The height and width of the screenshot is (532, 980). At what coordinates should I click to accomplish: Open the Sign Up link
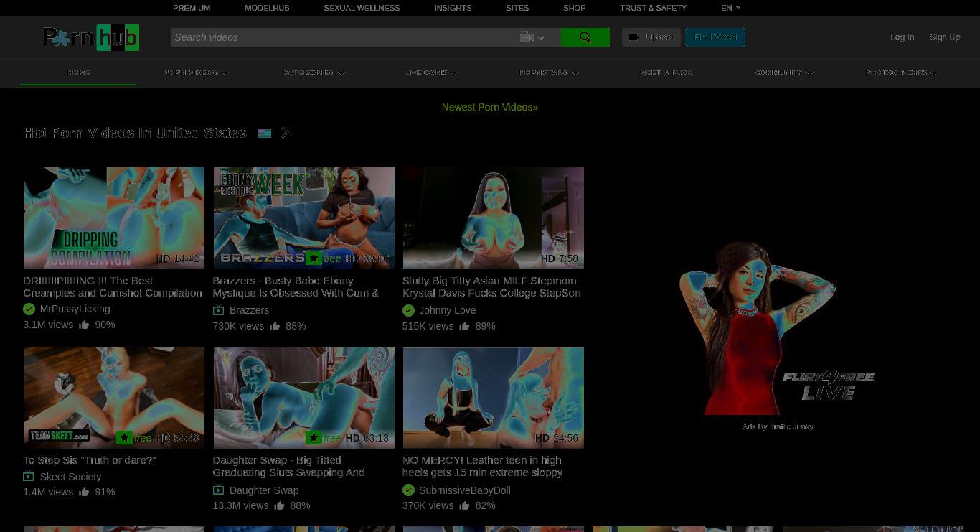[945, 37]
